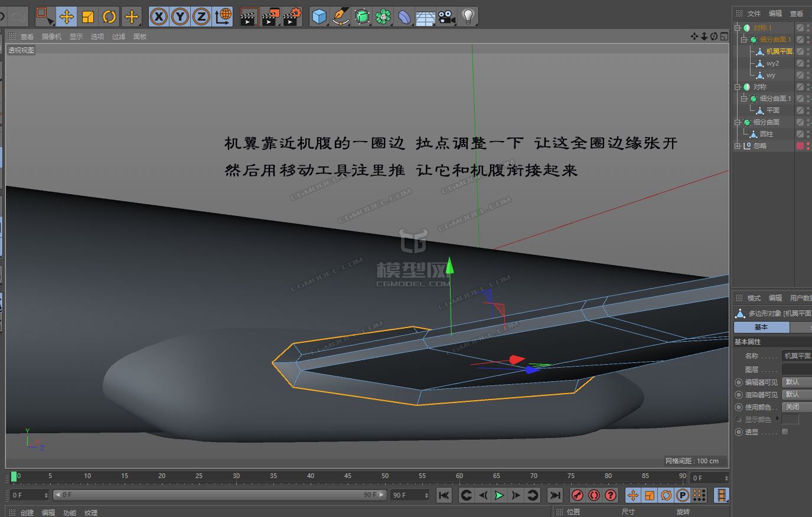
Task: Activate the Move tool in top toolbar
Action: tap(67, 17)
